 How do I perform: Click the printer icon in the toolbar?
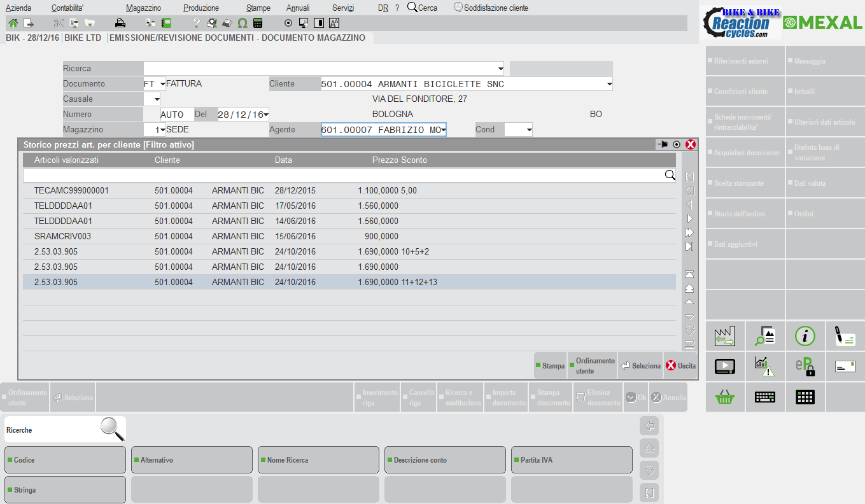coord(120,24)
